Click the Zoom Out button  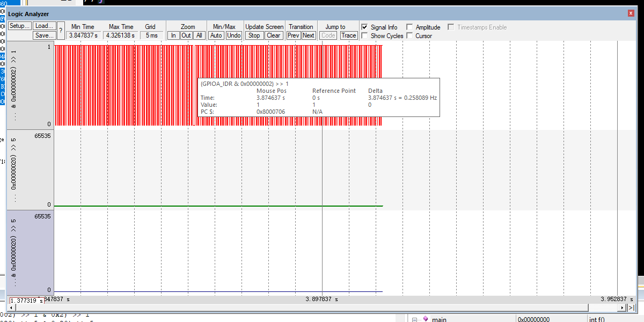[x=186, y=35]
